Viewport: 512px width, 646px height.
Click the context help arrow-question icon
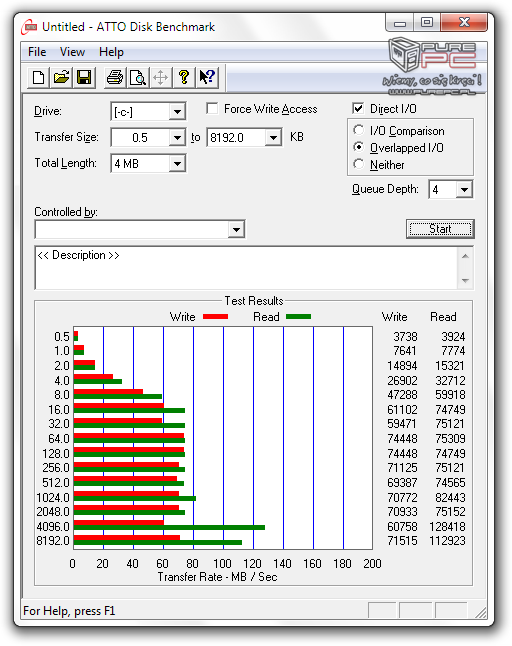pos(207,77)
